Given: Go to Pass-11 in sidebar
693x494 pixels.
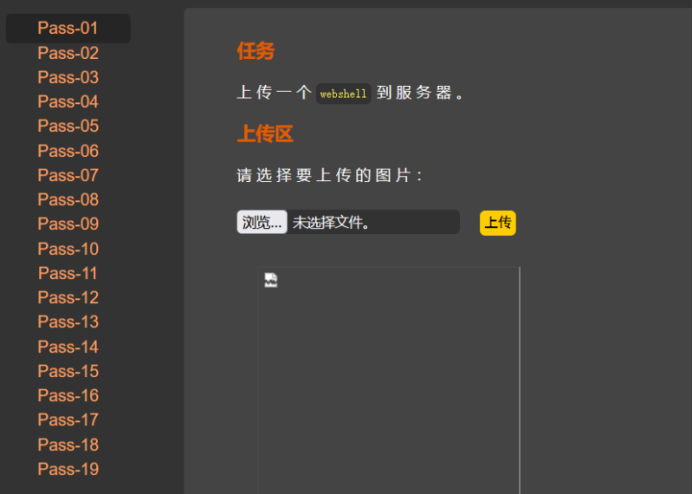Looking at the screenshot, I should click(x=68, y=274).
